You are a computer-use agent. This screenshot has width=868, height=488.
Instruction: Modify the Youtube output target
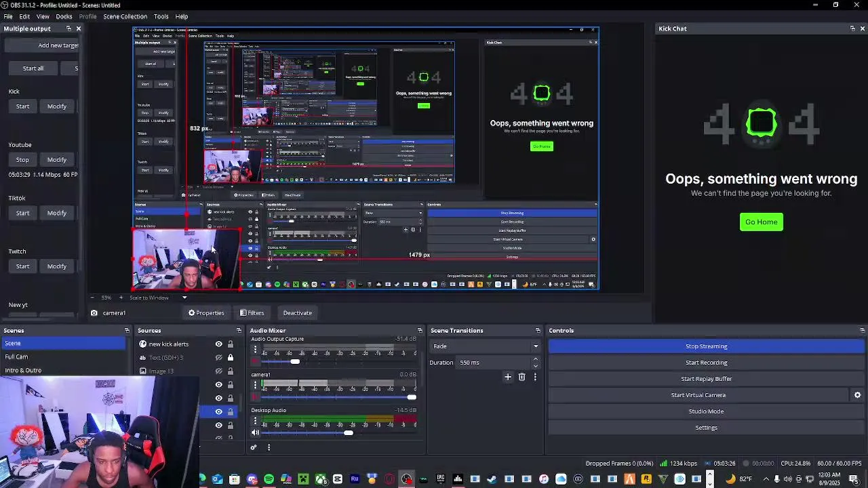(x=57, y=160)
